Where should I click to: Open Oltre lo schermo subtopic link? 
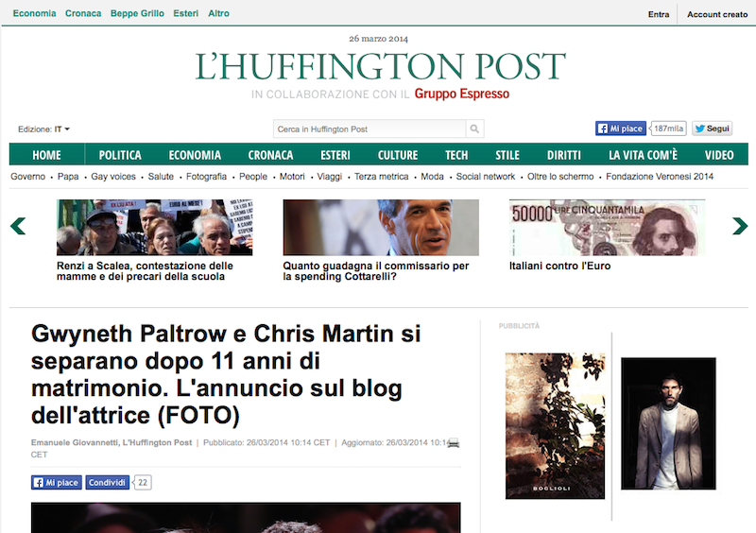[560, 177]
